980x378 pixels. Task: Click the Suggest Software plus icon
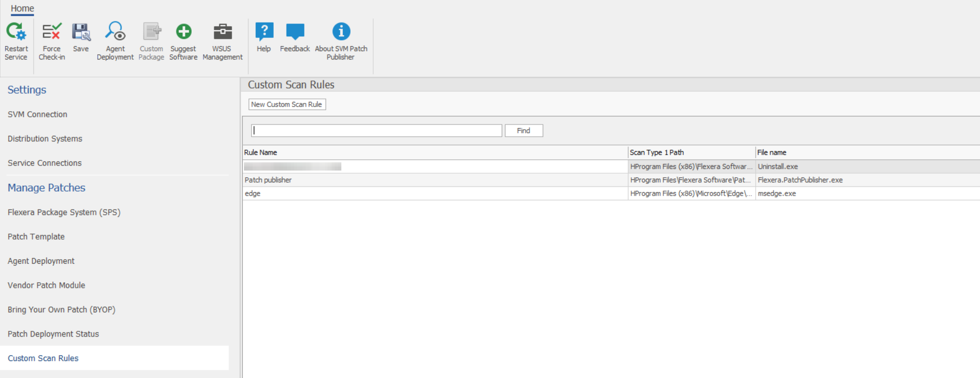(x=183, y=32)
